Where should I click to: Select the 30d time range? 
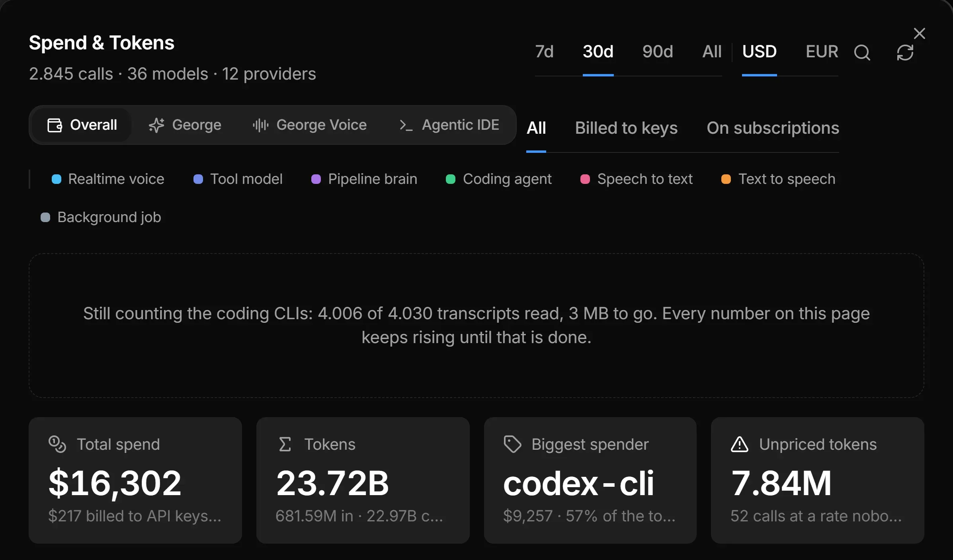coord(598,52)
